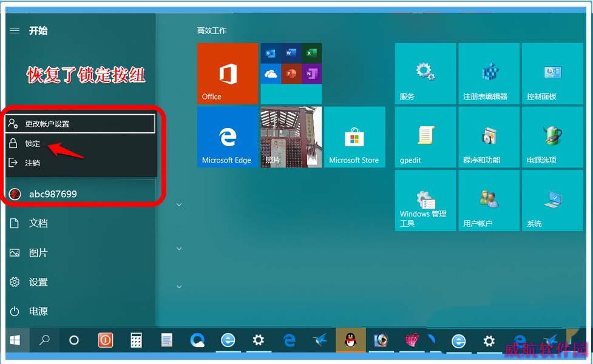
Task: Click the QQ penguin taskbar icon
Action: tap(351, 340)
